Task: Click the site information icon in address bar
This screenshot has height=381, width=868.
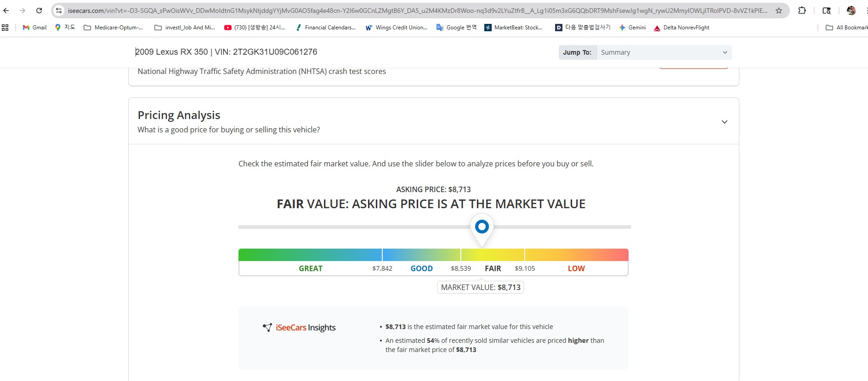Action: [x=59, y=11]
